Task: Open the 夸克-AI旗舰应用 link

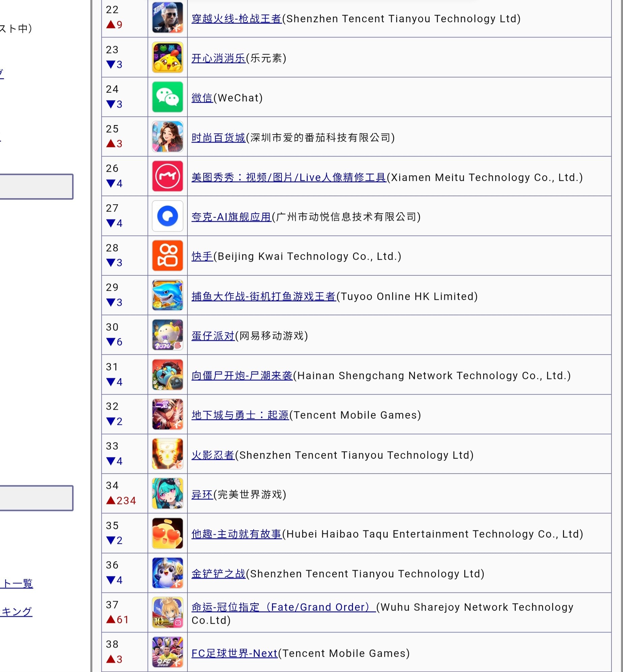Action: pyautogui.click(x=232, y=217)
